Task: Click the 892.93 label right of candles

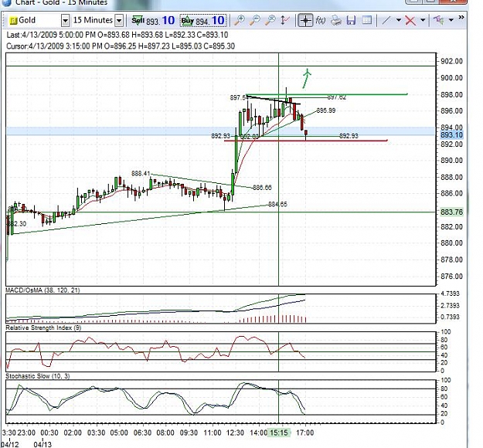Action: click(x=349, y=136)
